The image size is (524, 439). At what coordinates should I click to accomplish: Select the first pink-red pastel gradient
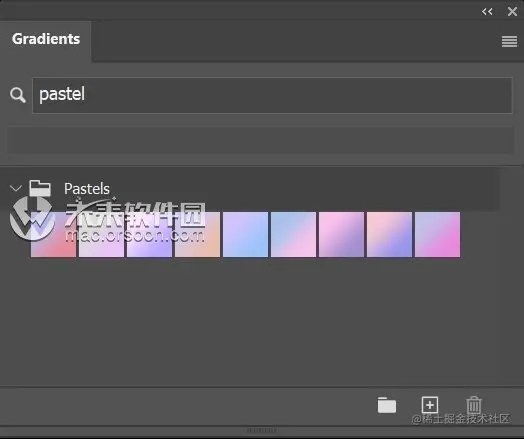click(53, 235)
